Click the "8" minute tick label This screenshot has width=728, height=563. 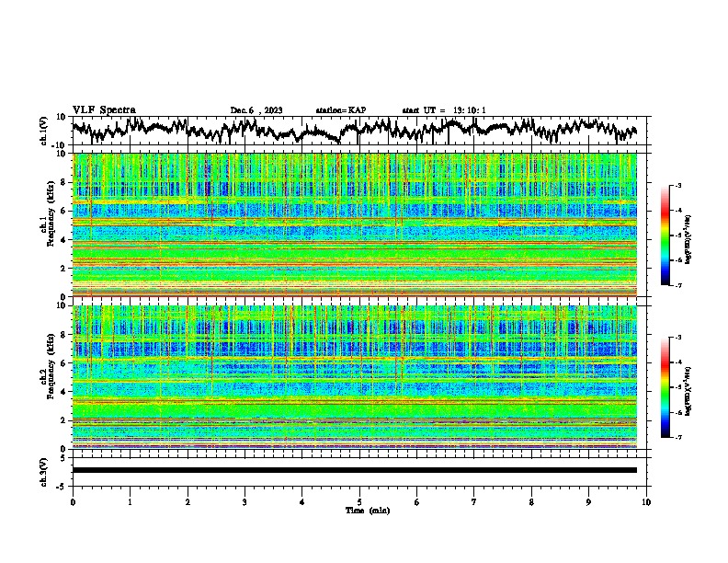pos(531,502)
